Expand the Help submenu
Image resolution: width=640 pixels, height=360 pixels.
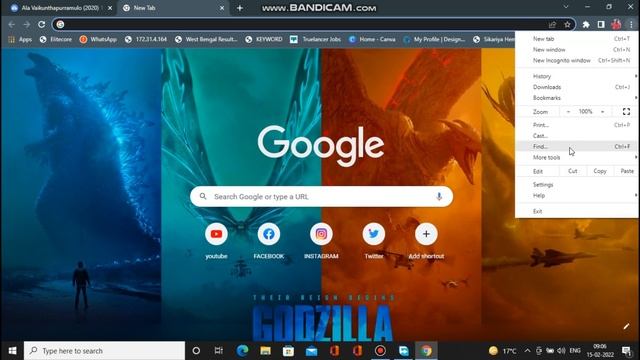(x=576, y=196)
